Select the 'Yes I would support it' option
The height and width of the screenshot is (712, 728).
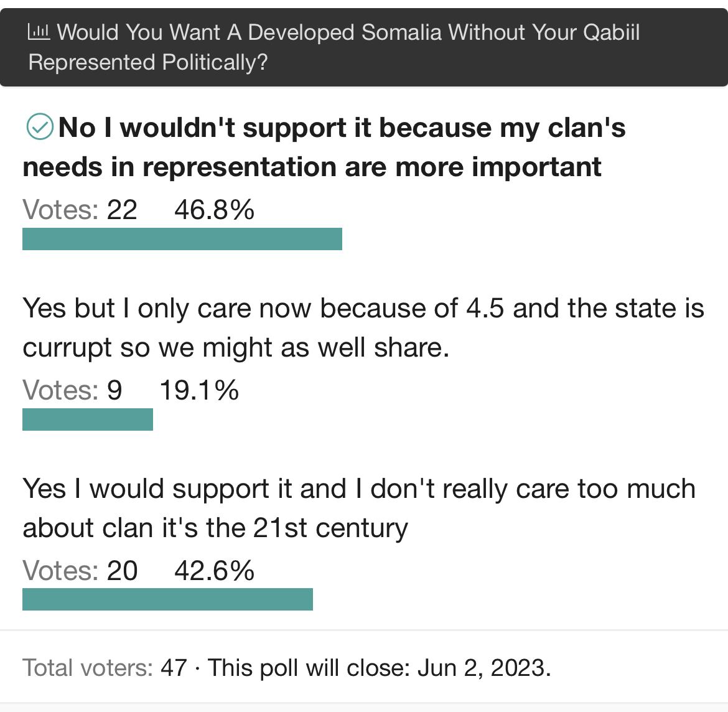click(x=359, y=508)
